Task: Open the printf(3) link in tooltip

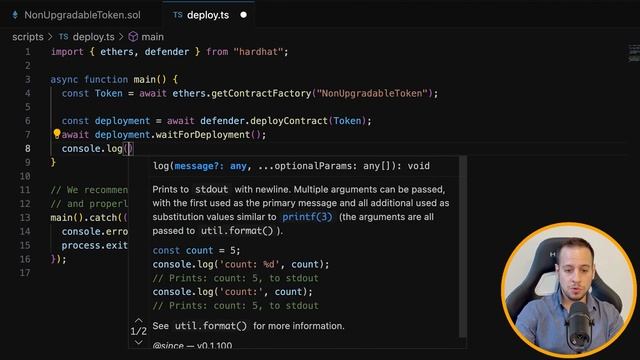Action: click(x=307, y=217)
